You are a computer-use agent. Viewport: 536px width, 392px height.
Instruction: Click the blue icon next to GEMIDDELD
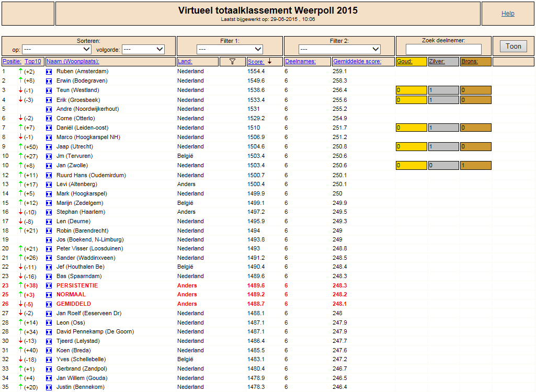[49, 304]
